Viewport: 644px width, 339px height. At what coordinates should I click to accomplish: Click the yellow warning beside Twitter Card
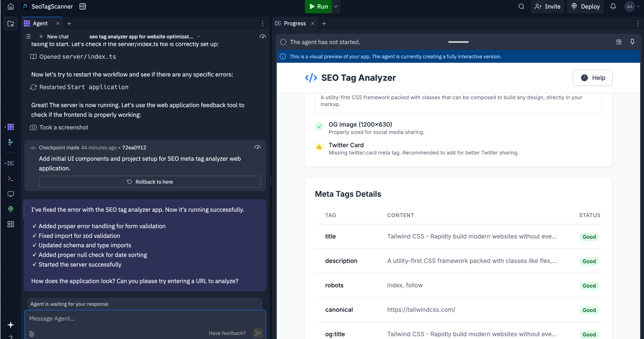click(x=319, y=147)
